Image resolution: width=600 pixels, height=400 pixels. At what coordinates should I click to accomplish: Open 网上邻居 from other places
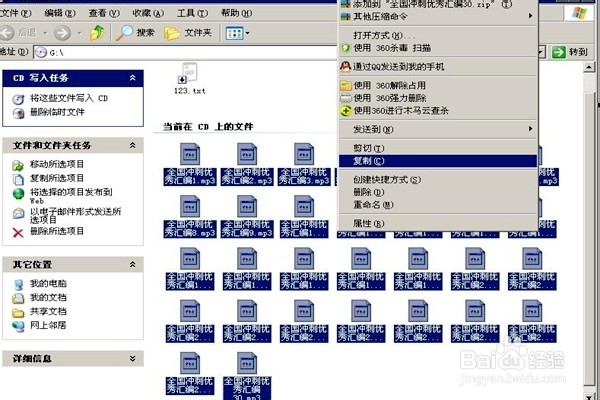tap(48, 325)
